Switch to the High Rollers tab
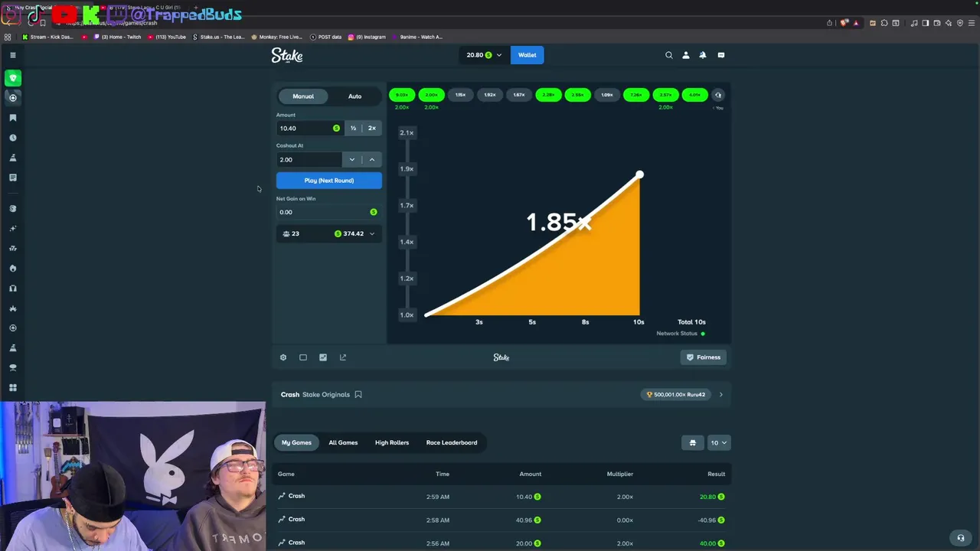Viewport: 980px width, 551px height. 392,442
